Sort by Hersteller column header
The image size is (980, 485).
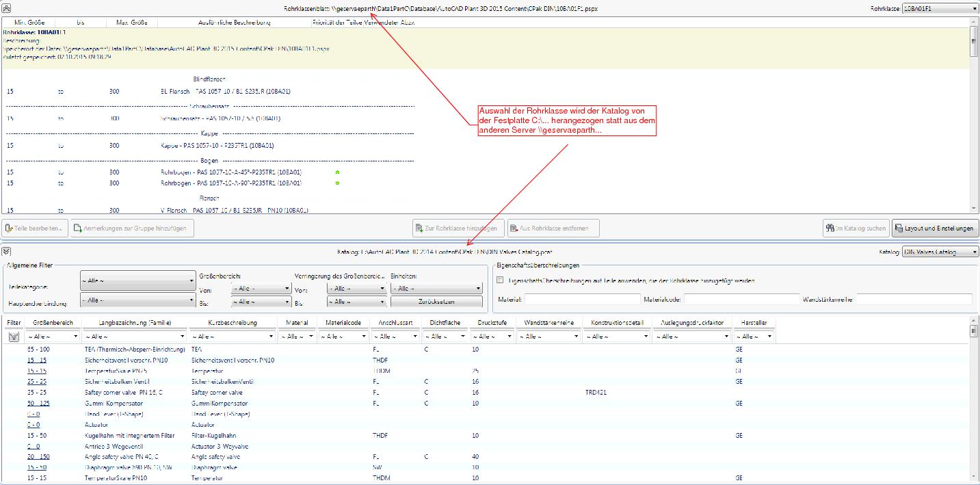pyautogui.click(x=754, y=322)
